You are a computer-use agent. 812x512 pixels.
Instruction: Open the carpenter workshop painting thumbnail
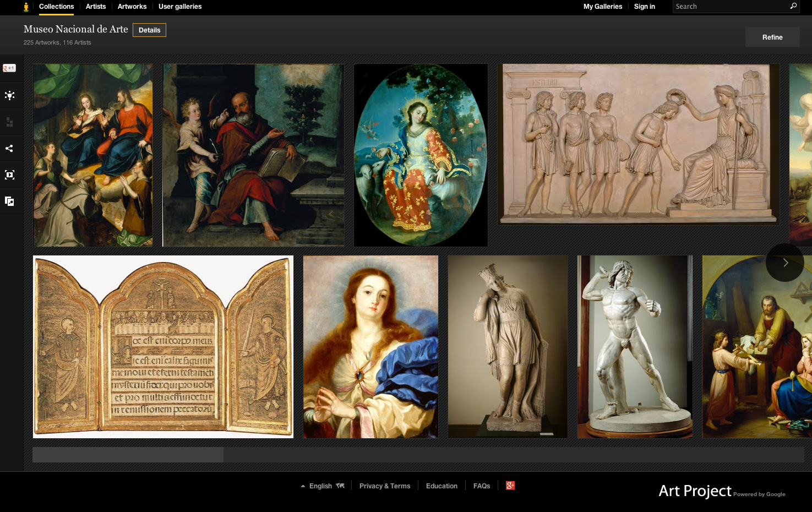[x=757, y=347]
